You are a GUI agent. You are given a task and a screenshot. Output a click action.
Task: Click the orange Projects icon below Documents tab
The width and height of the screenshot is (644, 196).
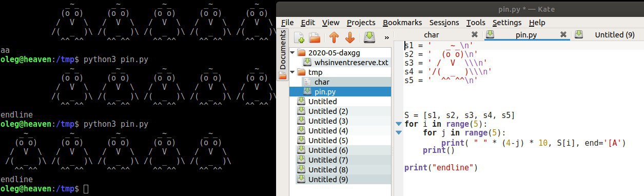pos(282,76)
